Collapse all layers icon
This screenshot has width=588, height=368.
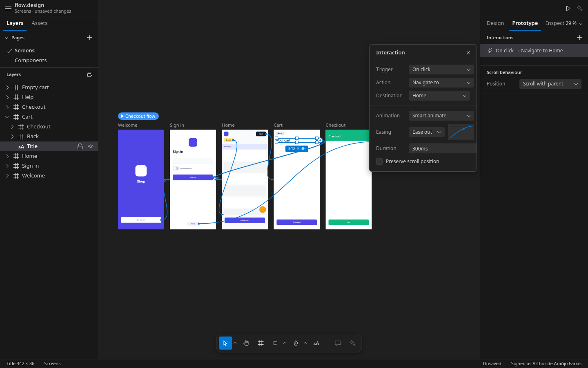click(x=90, y=74)
